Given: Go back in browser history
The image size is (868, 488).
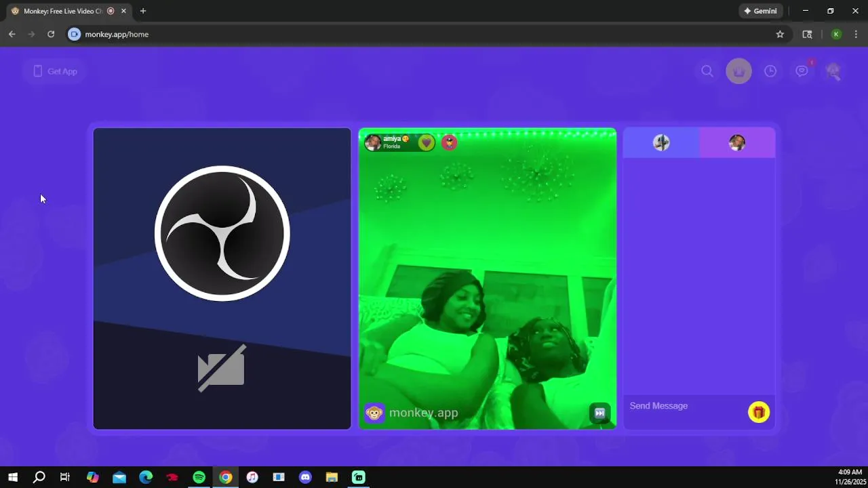Looking at the screenshot, I should click(12, 34).
